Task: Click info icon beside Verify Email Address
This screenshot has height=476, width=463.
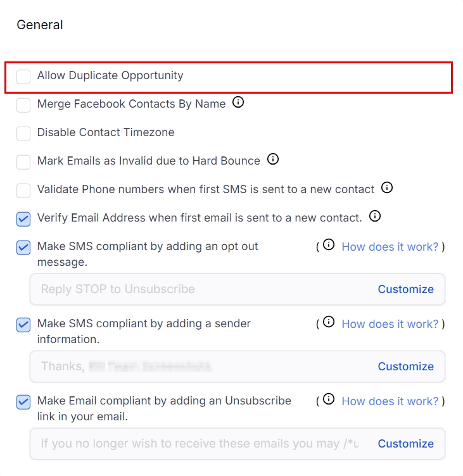Action: [375, 216]
